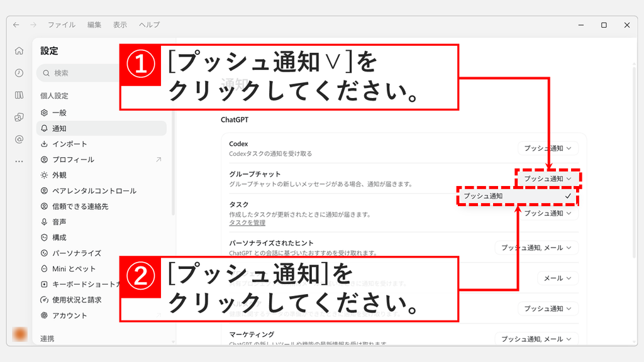Click the icon next to パーソナライズ
The width and height of the screenshot is (644, 362).
pos(45,253)
